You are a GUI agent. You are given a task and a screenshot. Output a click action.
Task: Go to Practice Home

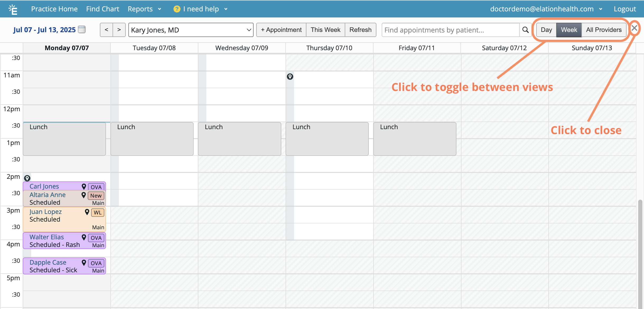click(x=54, y=9)
